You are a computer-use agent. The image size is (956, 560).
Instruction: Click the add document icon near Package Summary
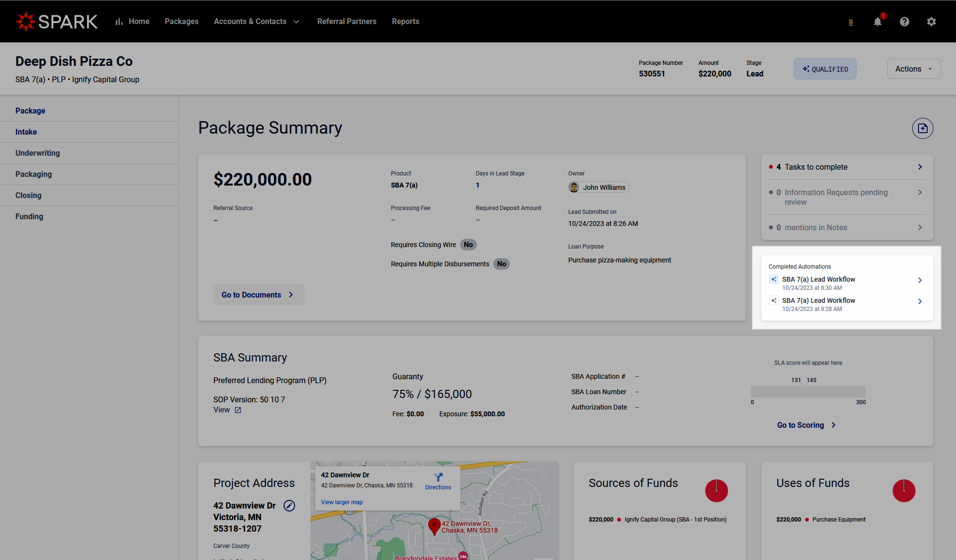point(923,128)
